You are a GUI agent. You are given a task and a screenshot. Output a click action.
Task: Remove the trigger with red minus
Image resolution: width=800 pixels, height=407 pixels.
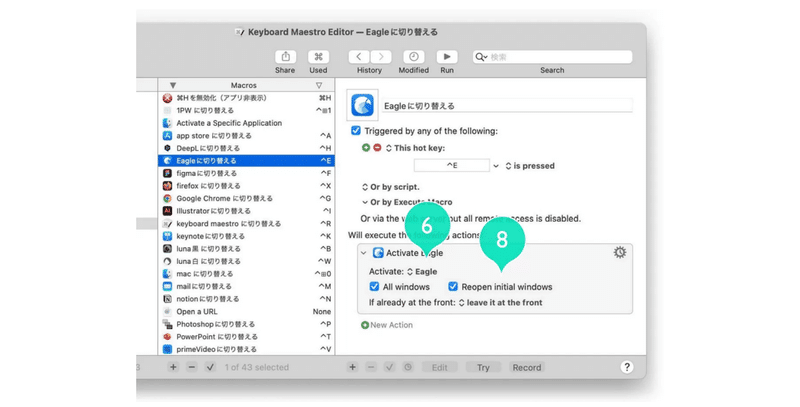(x=377, y=147)
